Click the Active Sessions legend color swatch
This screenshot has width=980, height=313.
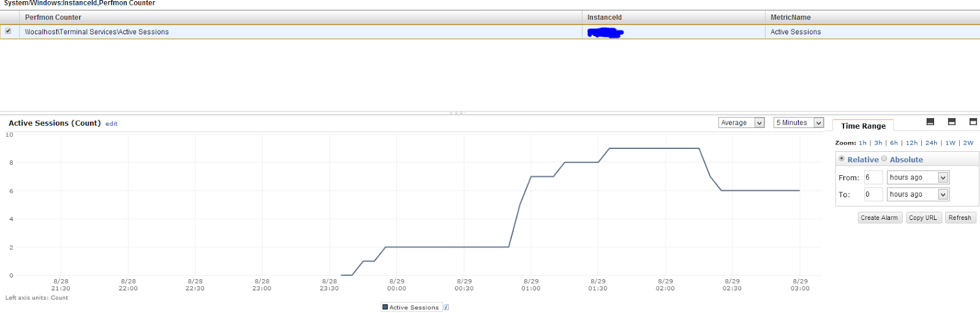click(385, 307)
